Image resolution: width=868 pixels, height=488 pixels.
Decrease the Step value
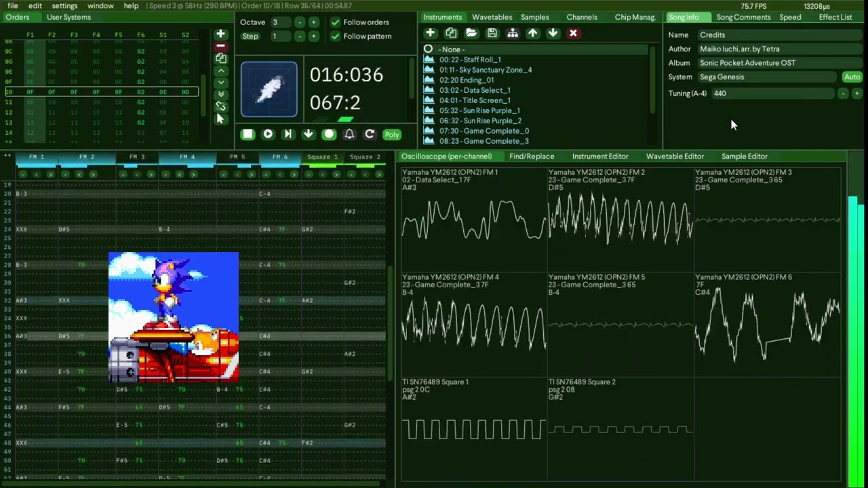[300, 36]
